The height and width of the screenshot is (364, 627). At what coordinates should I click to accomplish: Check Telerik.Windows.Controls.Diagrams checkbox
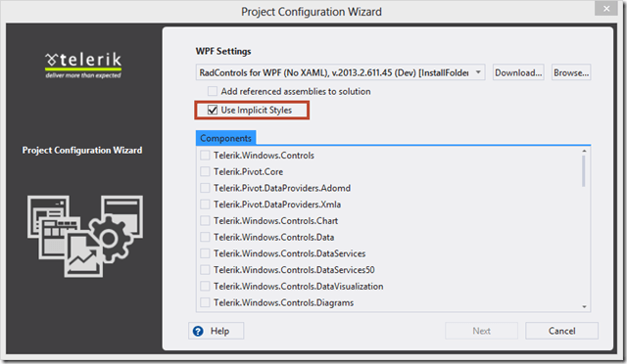(205, 302)
